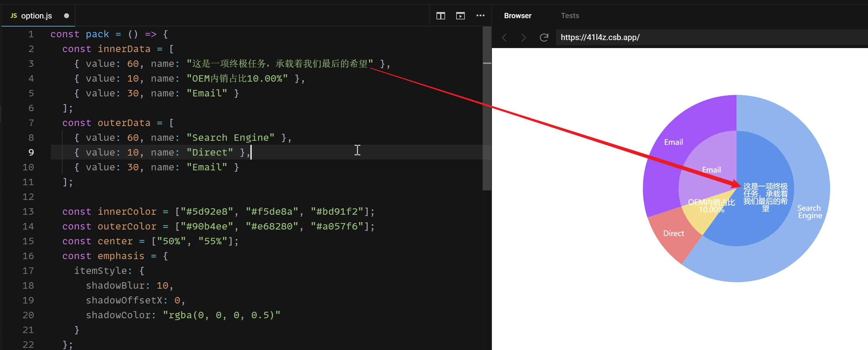The height and width of the screenshot is (350, 868).
Task: Click the preview URL address field
Action: point(708,37)
